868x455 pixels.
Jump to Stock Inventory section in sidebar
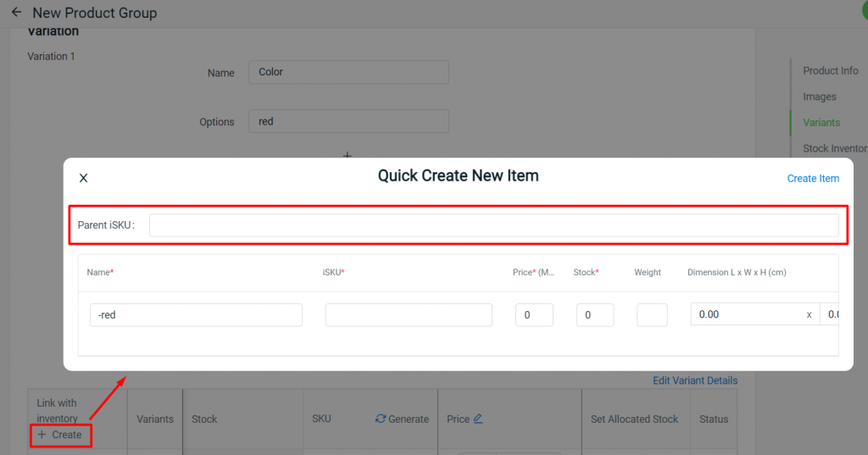coord(835,148)
